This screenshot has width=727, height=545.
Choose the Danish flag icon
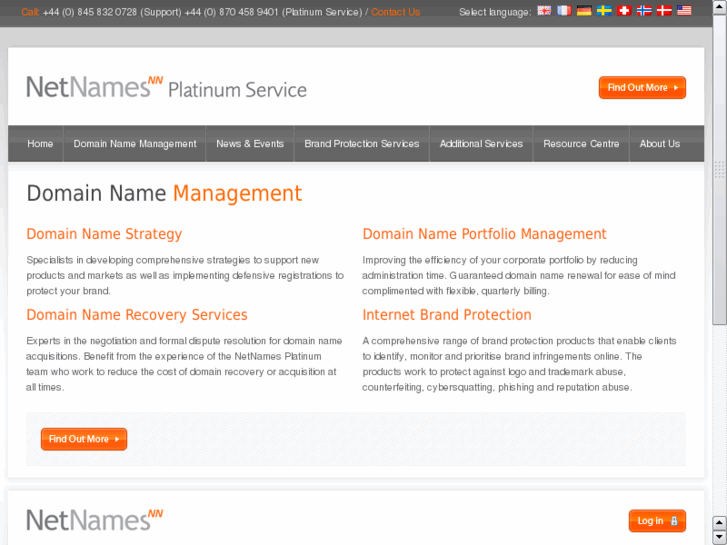pos(664,11)
